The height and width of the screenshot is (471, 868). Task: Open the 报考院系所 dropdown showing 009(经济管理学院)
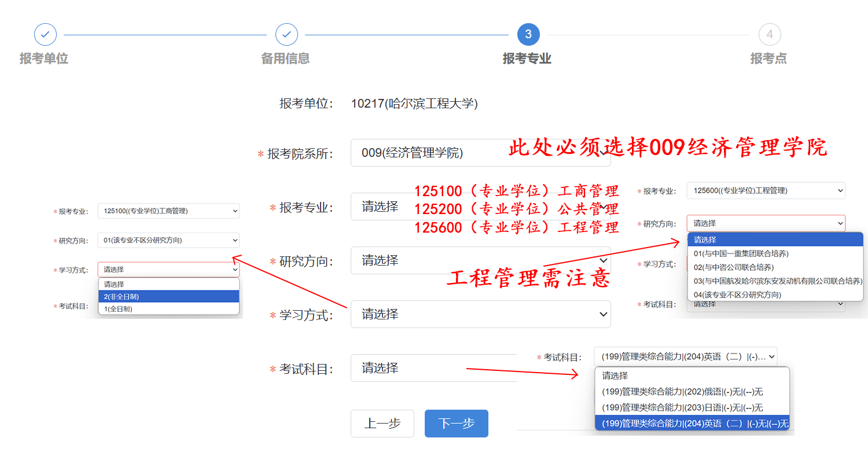[428, 153]
